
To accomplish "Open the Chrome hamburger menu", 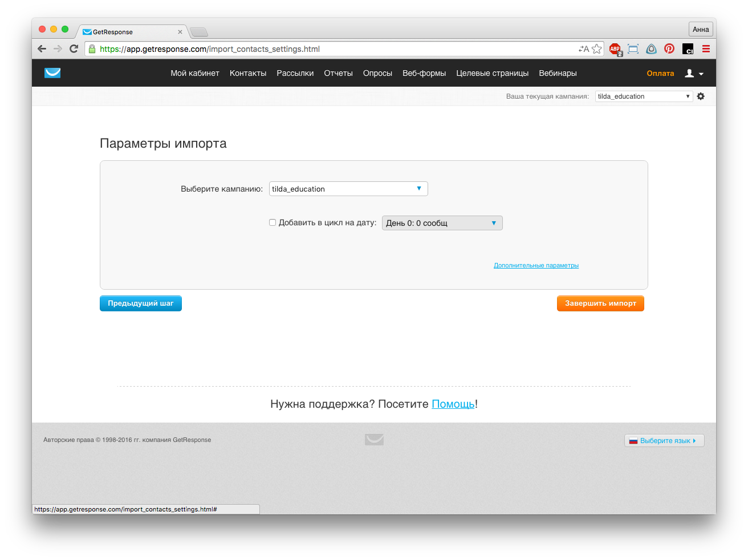I will [x=706, y=49].
